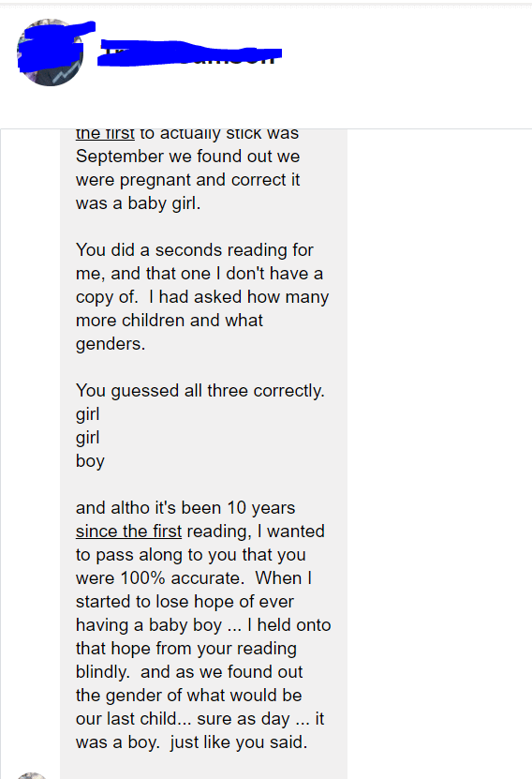532x779 pixels.
Task: Click the small avatar beside the message bottom
Action: click(x=32, y=775)
